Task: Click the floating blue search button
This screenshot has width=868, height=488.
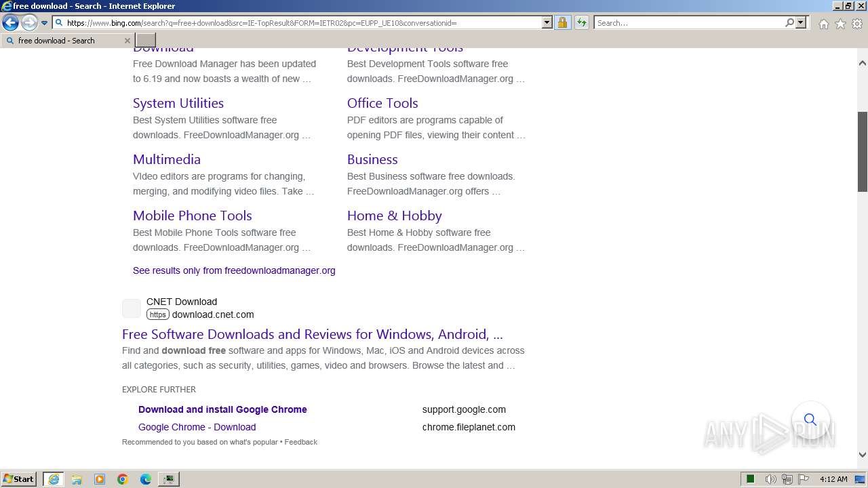Action: tap(810, 420)
